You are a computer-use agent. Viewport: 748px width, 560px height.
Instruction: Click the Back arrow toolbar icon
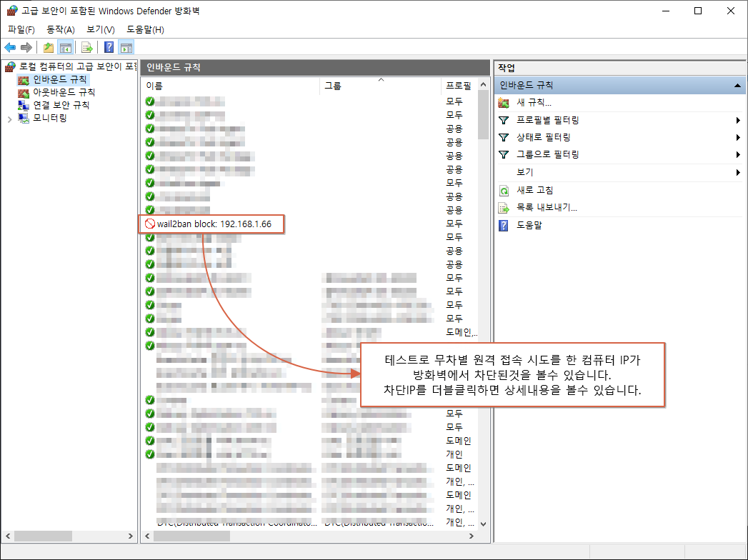[10, 47]
